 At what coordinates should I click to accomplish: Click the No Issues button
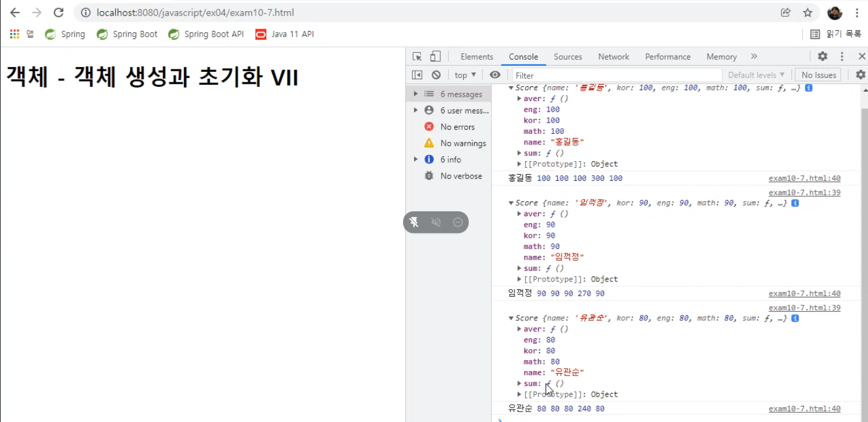tap(818, 75)
